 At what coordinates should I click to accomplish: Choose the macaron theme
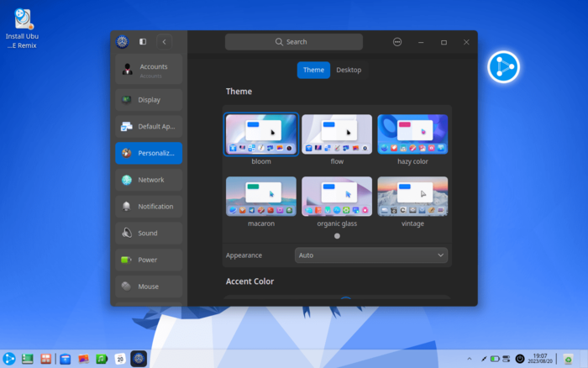click(261, 197)
